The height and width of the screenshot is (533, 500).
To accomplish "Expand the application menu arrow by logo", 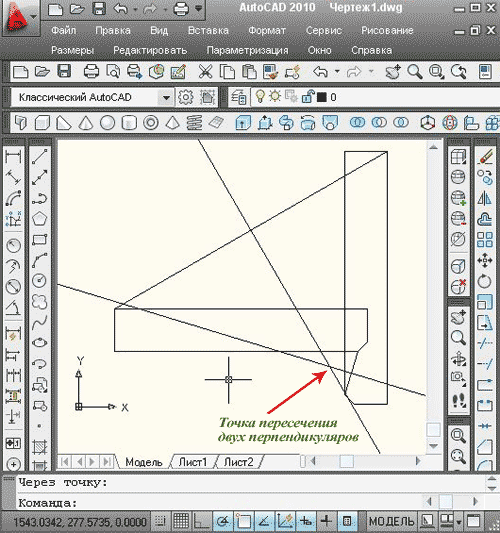I will (x=34, y=16).
